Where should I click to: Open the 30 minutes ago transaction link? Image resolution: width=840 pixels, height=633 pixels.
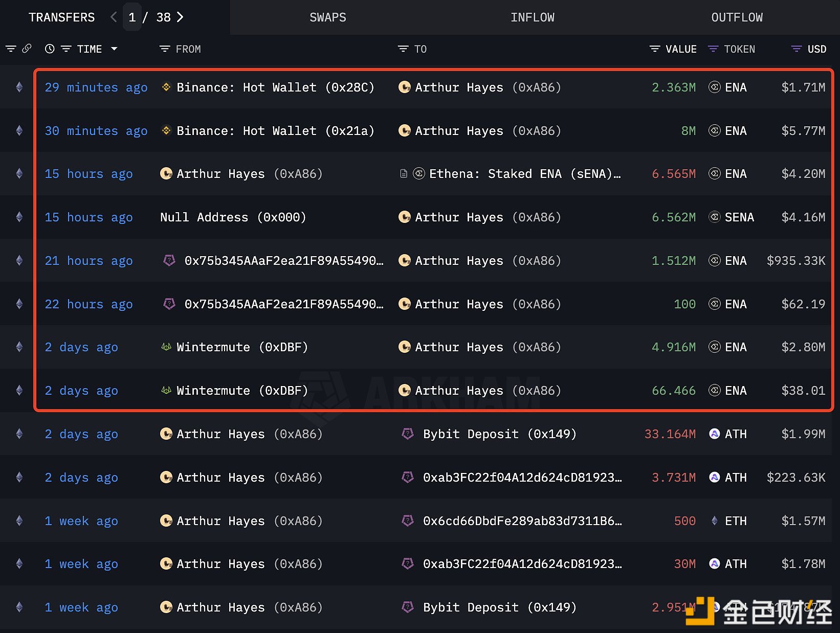point(96,131)
